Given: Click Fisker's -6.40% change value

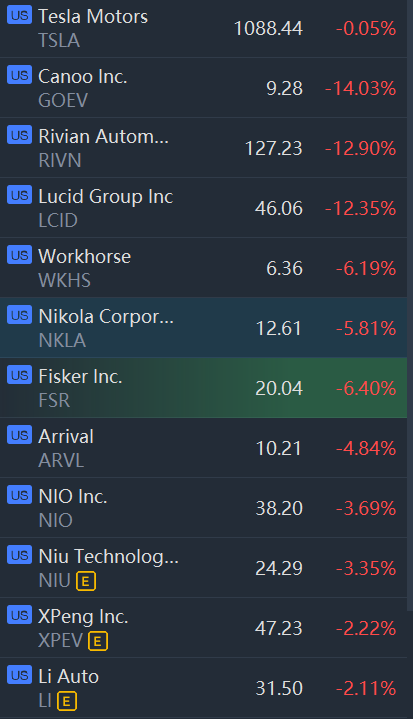Looking at the screenshot, I should click(x=365, y=388).
